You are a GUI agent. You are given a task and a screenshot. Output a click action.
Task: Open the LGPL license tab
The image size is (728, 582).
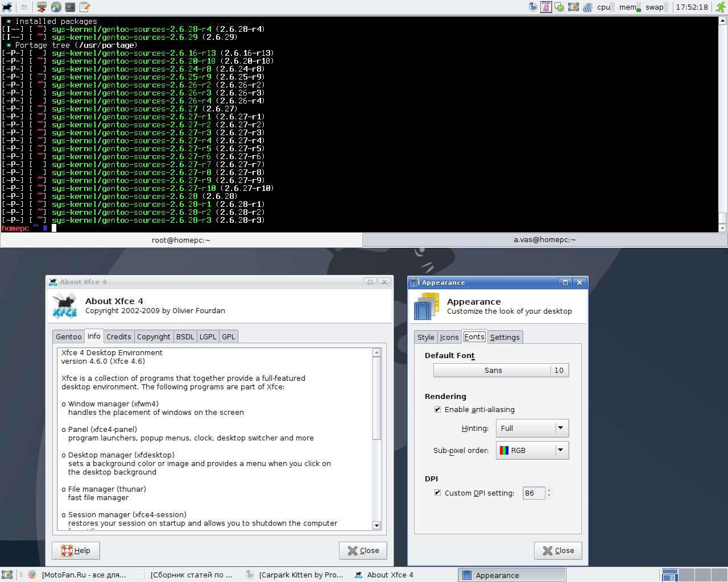coord(208,336)
